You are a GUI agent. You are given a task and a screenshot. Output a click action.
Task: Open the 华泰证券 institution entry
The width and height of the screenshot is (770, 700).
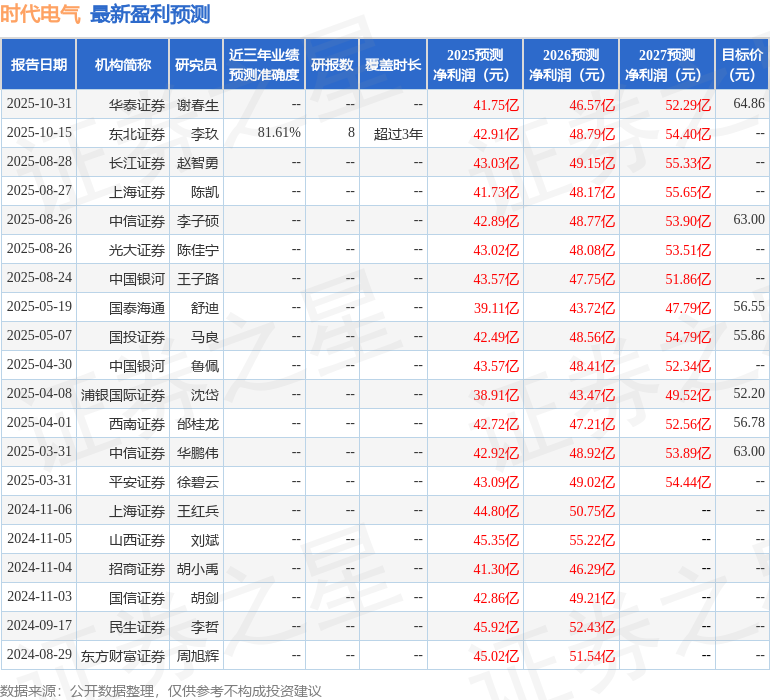(137, 104)
